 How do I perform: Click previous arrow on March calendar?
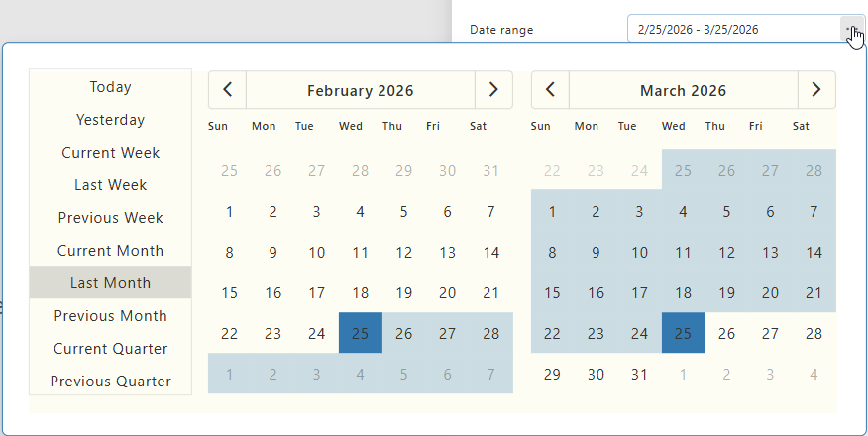point(550,90)
